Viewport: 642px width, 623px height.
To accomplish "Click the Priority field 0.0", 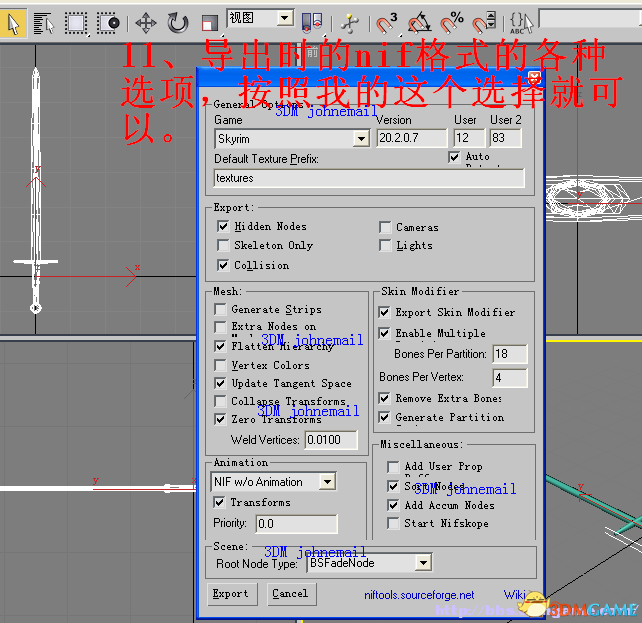I will 296,524.
